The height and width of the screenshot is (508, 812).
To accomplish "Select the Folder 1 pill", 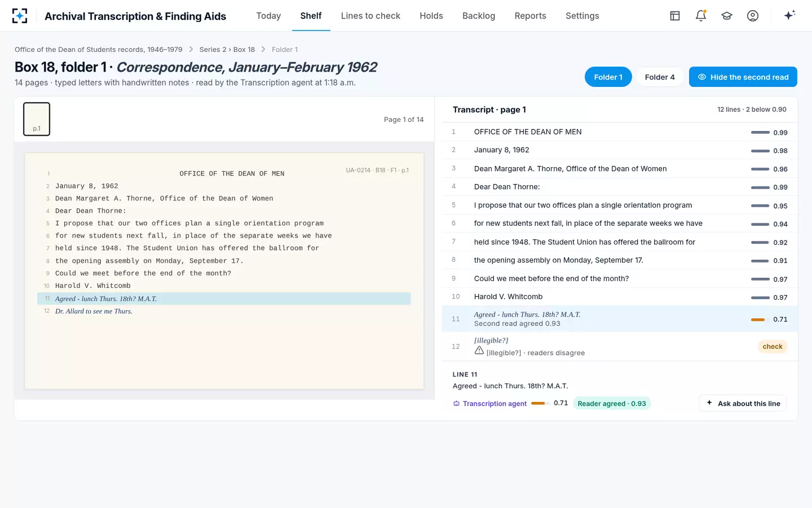I will [608, 77].
